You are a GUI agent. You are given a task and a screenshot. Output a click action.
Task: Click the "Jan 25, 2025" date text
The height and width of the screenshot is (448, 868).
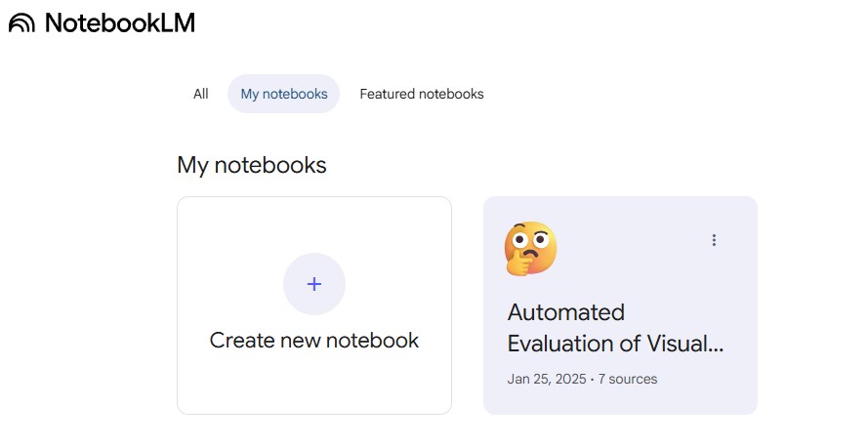(x=546, y=379)
